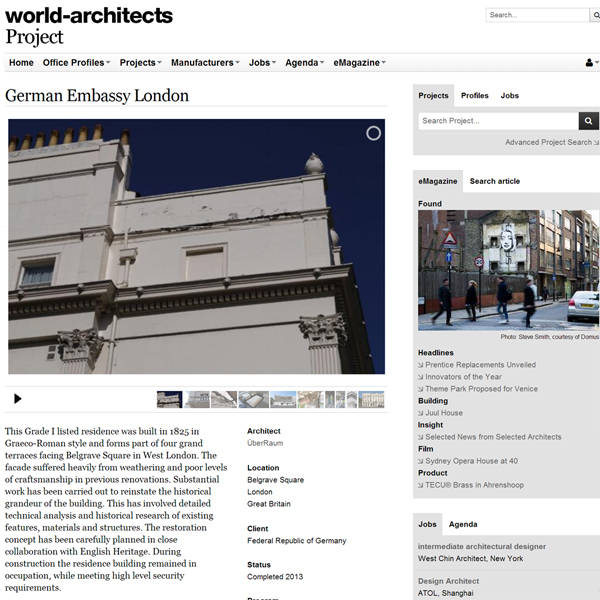Viewport: 600px width, 600px height.
Task: Click the main embassy facade photo
Action: pyautogui.click(x=196, y=246)
